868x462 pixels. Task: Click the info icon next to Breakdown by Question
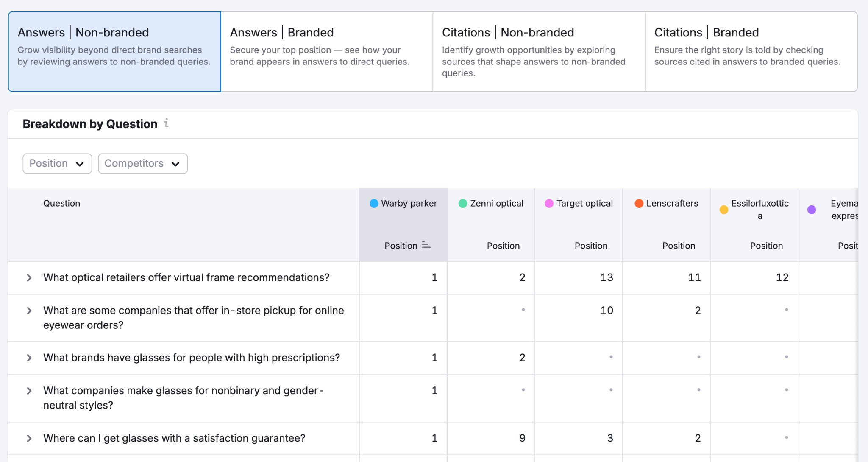166,123
